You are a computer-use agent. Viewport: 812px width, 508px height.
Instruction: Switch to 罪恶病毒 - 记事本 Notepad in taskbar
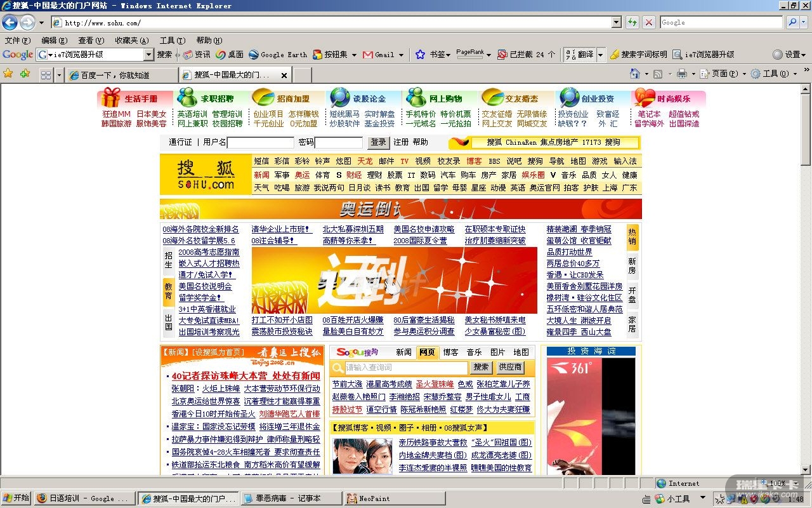point(291,498)
